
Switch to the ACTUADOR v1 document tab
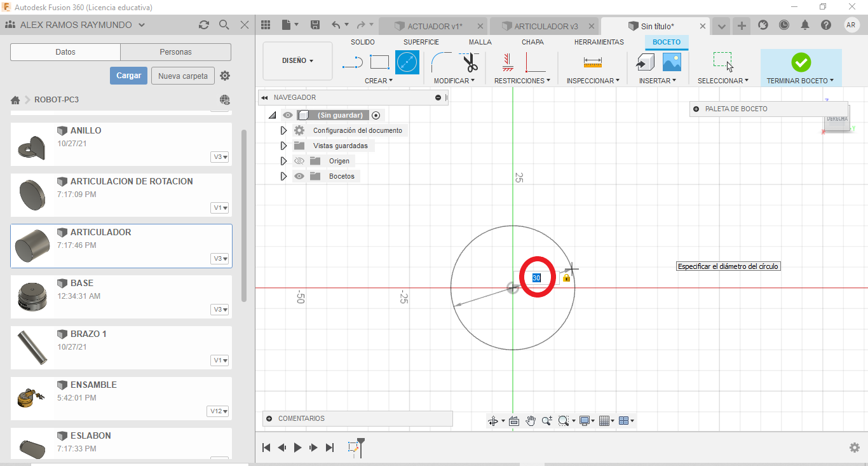click(434, 26)
